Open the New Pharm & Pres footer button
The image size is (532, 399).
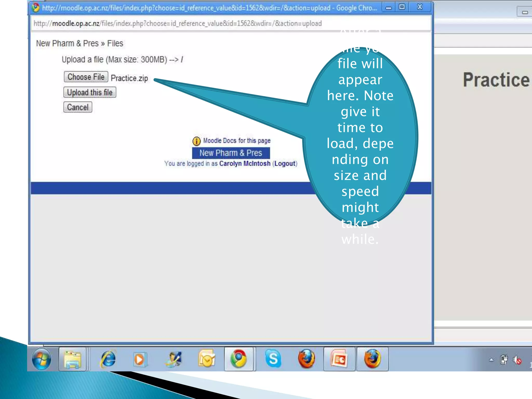click(231, 153)
